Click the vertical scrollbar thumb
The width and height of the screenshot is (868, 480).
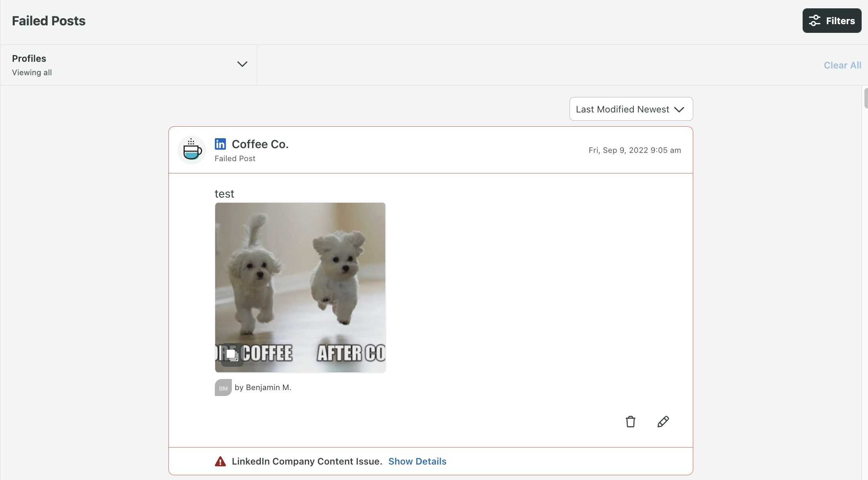click(x=866, y=98)
